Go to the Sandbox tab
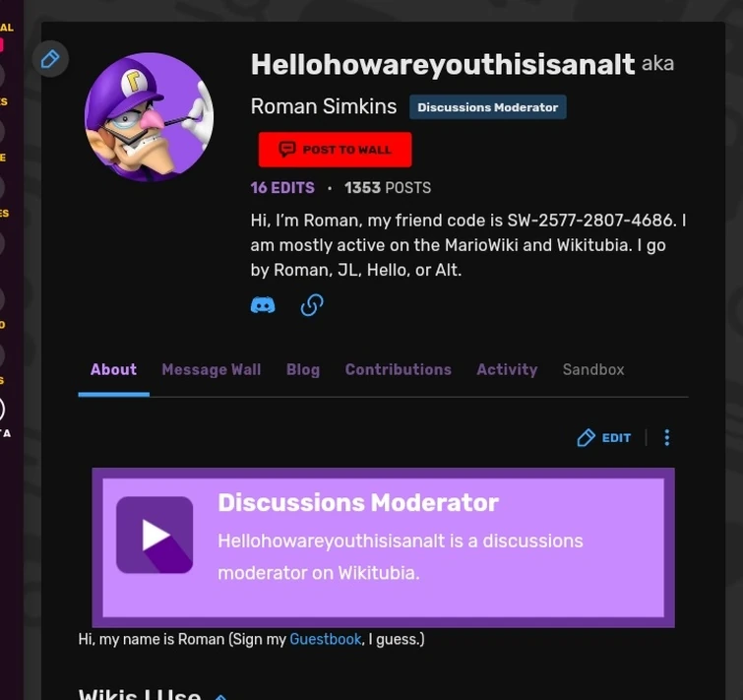This screenshot has width=743, height=700. pos(593,369)
